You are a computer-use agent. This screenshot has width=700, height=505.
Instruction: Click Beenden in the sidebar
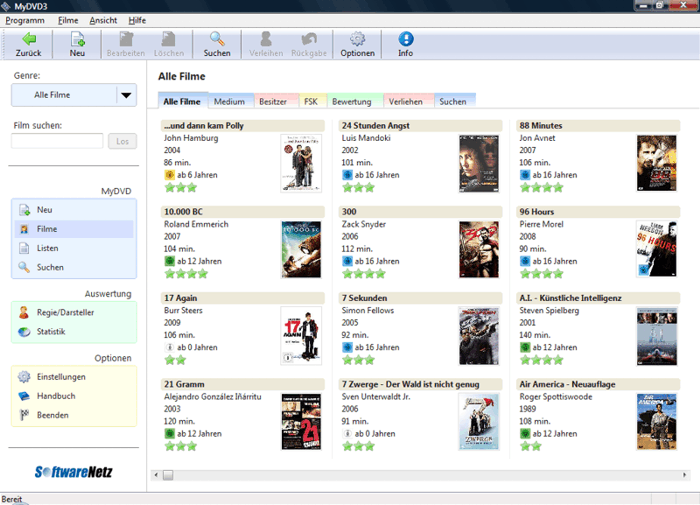[74, 415]
